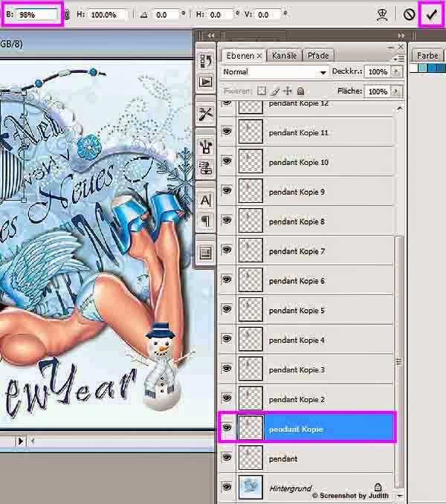Click the H height field showing 100.0%
The image size is (446, 504).
109,15
